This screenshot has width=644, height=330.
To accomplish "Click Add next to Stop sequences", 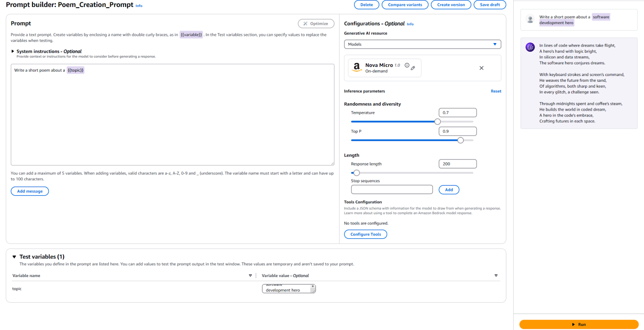I will (x=449, y=190).
